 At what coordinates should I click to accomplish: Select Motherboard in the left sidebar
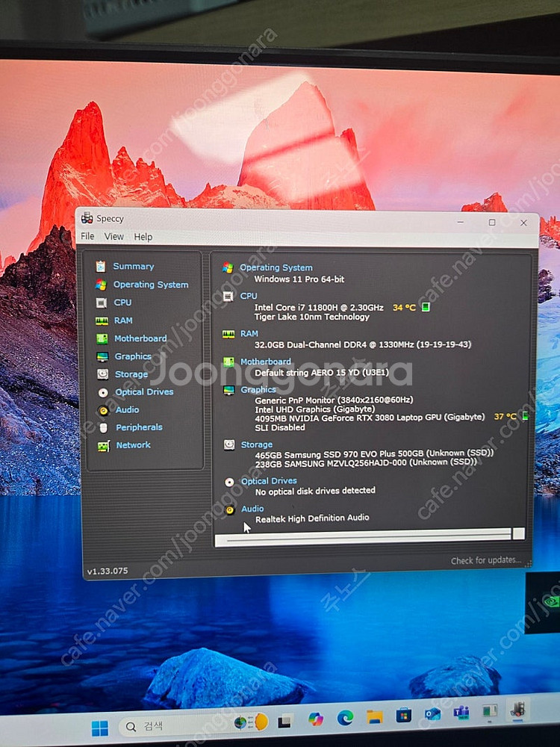(x=140, y=338)
